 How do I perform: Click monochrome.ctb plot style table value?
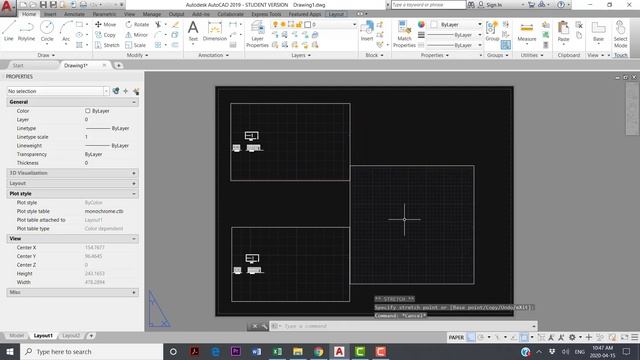tap(104, 211)
